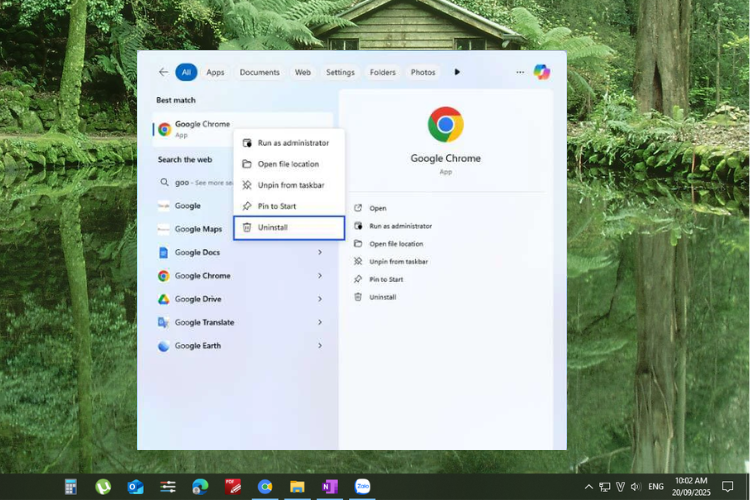Open the clock showing 10:02 AM
The image size is (750, 500).
pos(691,486)
